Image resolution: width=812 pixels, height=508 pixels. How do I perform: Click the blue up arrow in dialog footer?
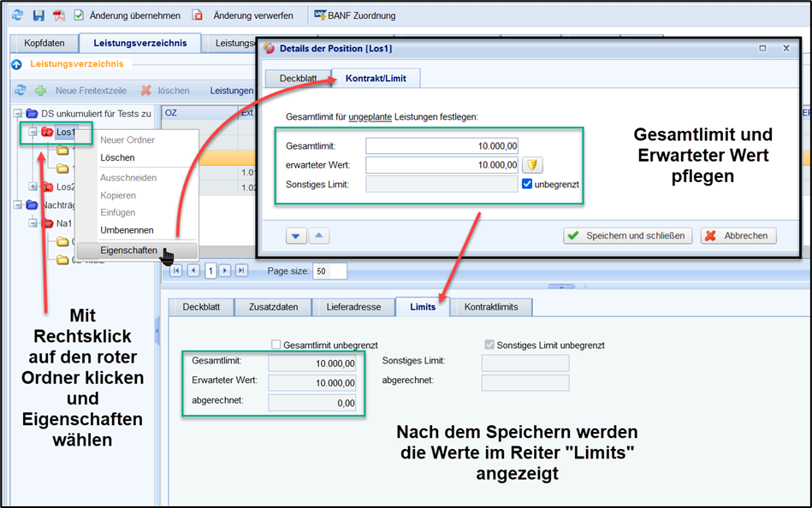(x=317, y=236)
